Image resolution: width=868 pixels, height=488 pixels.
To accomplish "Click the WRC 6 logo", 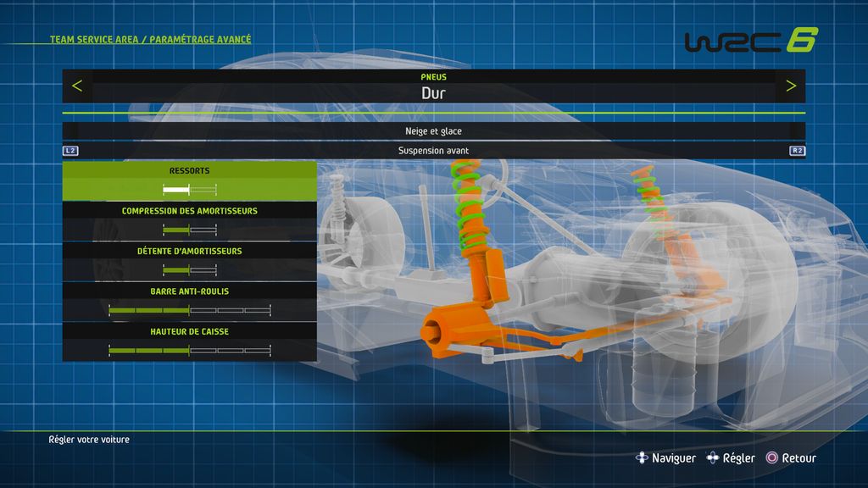I will click(751, 41).
